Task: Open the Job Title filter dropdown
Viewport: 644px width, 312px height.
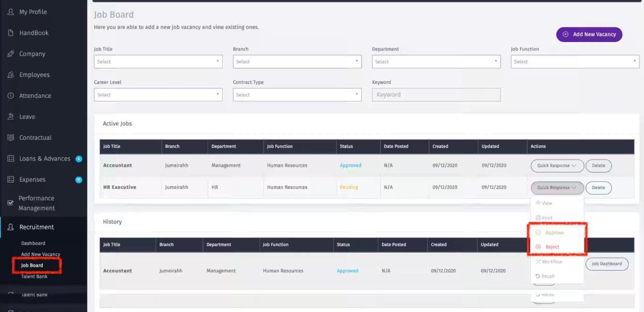Action: [158, 62]
